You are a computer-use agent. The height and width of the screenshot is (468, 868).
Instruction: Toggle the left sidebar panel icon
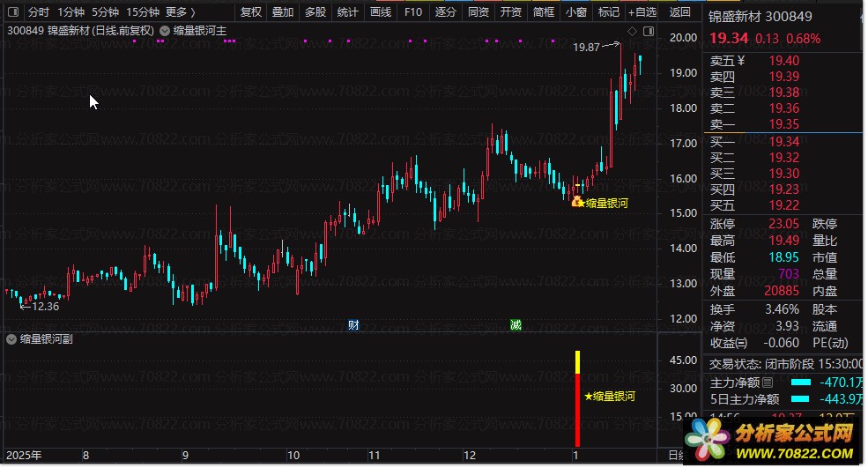13,11
